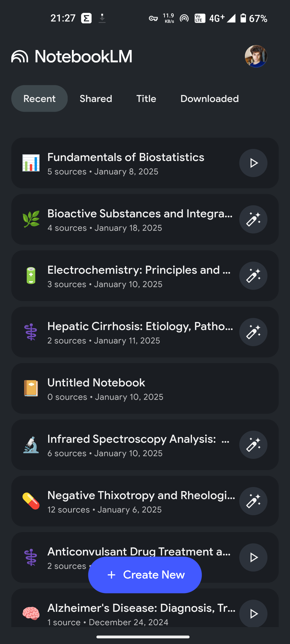290x644 pixels.
Task: Play Anticonvulsant Drug Treatment audio overview
Action: coord(253,557)
